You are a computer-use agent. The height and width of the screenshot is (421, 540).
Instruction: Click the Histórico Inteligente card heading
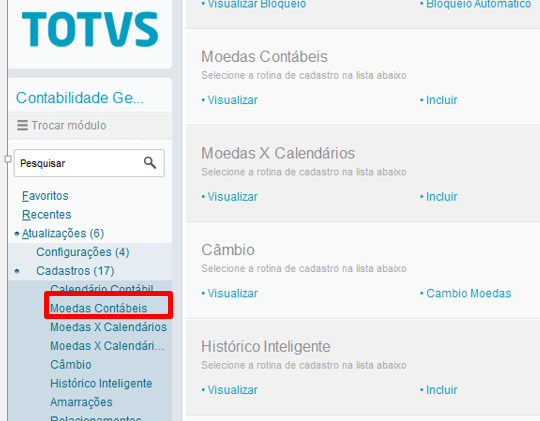coord(266,347)
